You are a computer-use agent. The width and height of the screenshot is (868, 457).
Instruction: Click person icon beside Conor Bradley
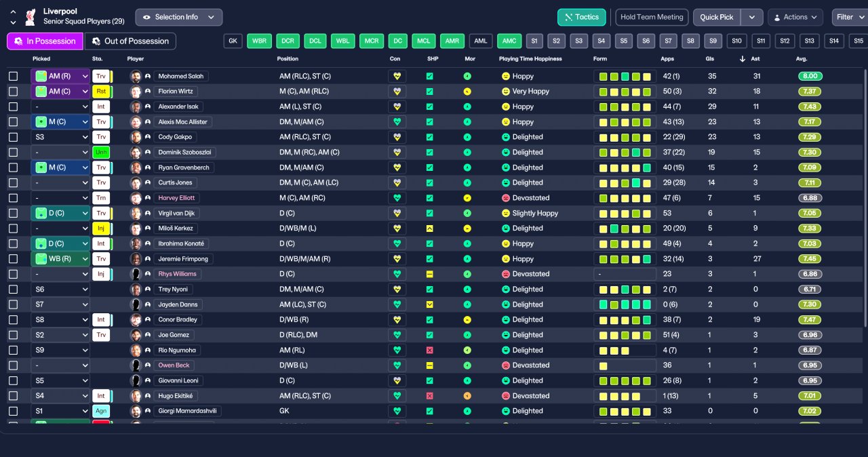point(148,319)
